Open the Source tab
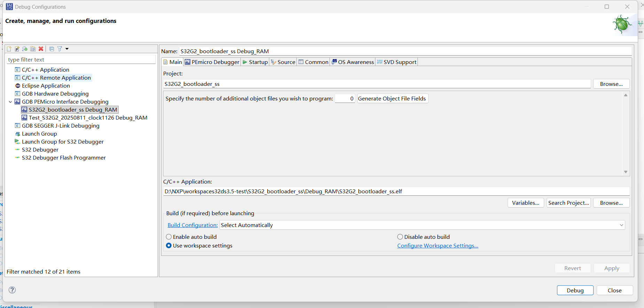 pos(283,62)
